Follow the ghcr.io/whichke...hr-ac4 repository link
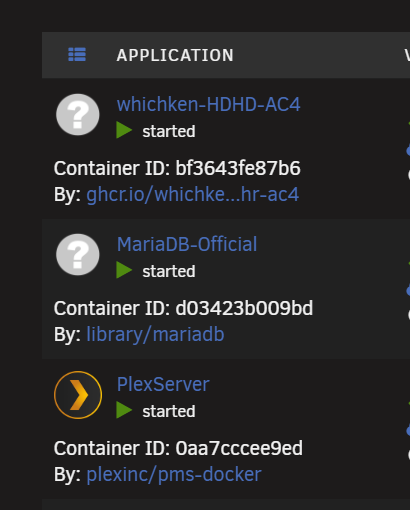Screen dimensions: 410x510 click(192, 194)
